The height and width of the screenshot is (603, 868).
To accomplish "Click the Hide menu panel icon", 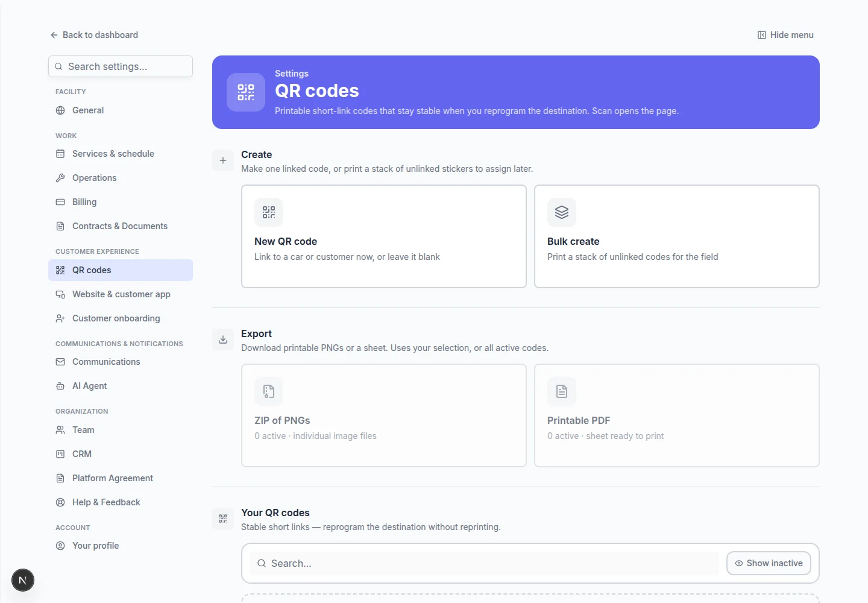I will pos(762,35).
